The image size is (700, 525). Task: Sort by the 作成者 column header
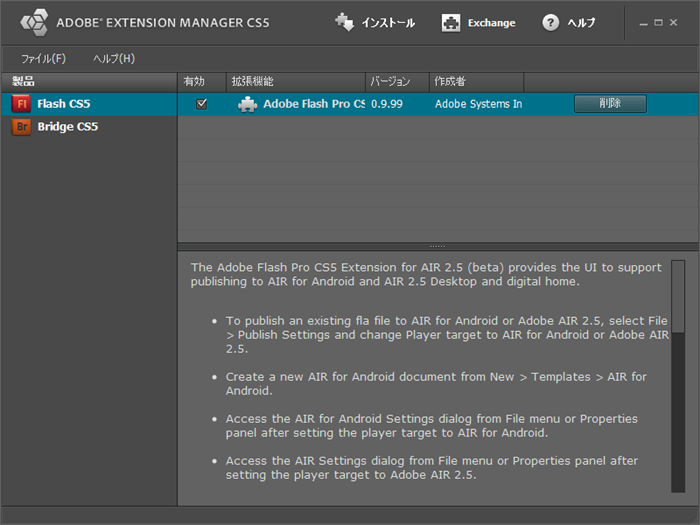tap(476, 82)
